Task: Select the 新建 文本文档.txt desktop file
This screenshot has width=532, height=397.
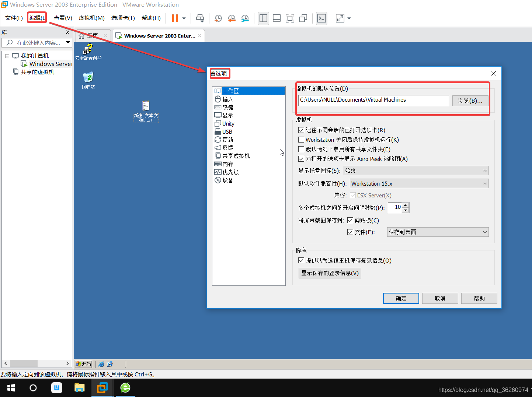Action: (x=146, y=111)
